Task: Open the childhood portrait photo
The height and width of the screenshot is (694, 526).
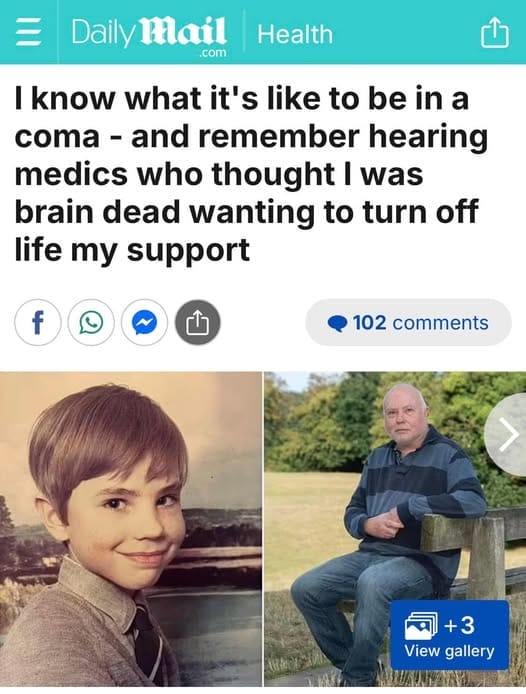Action: tap(131, 529)
